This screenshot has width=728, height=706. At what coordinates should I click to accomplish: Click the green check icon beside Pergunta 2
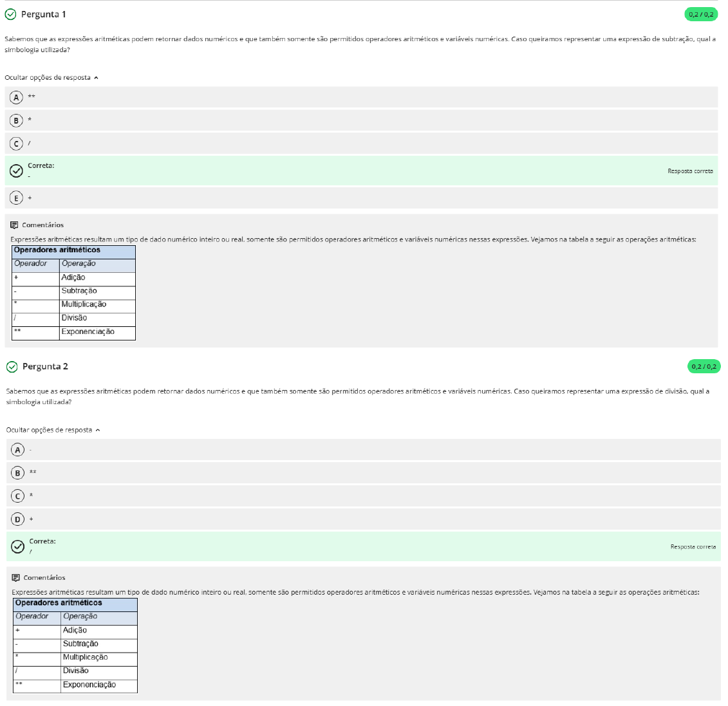coord(12,367)
